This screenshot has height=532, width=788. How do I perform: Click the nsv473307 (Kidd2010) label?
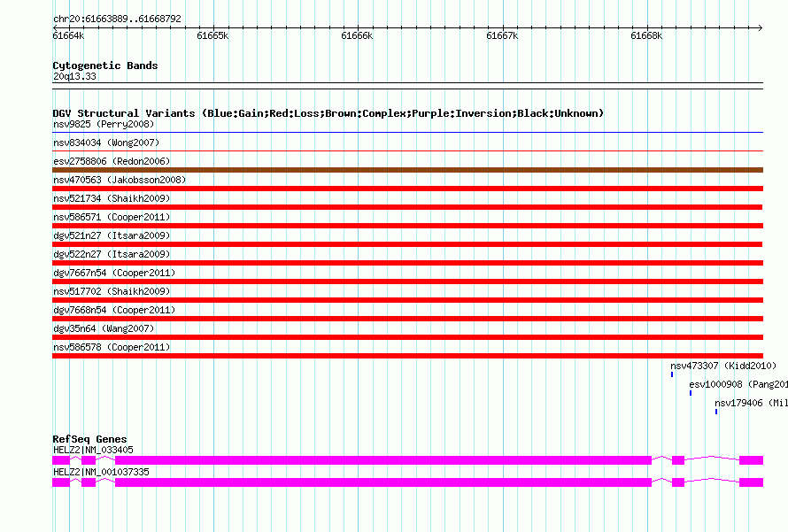click(723, 366)
